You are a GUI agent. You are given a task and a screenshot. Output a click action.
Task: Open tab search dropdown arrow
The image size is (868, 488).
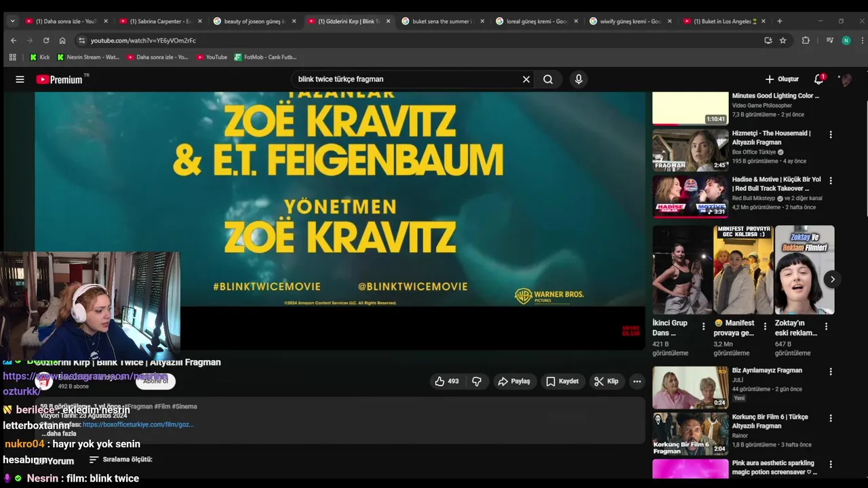[x=12, y=21]
